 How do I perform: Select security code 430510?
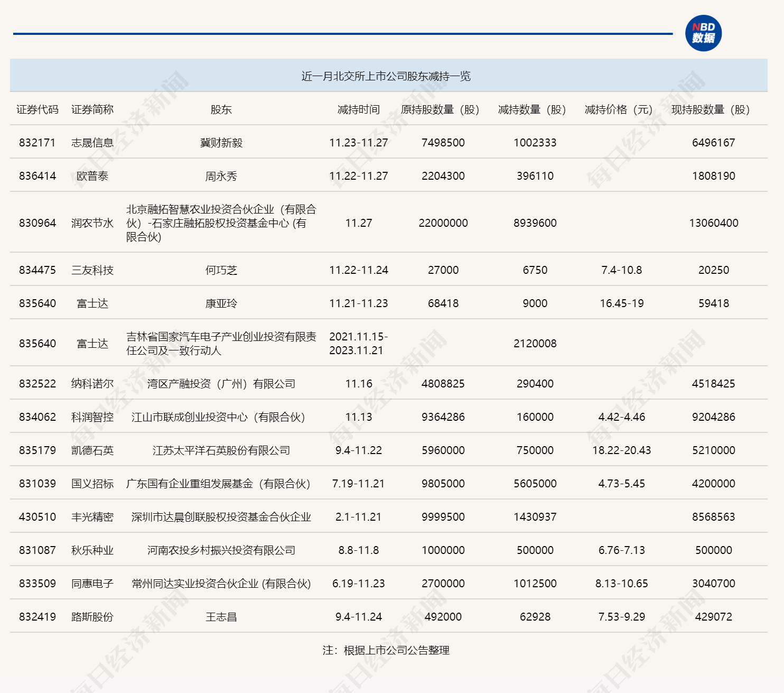(38, 517)
